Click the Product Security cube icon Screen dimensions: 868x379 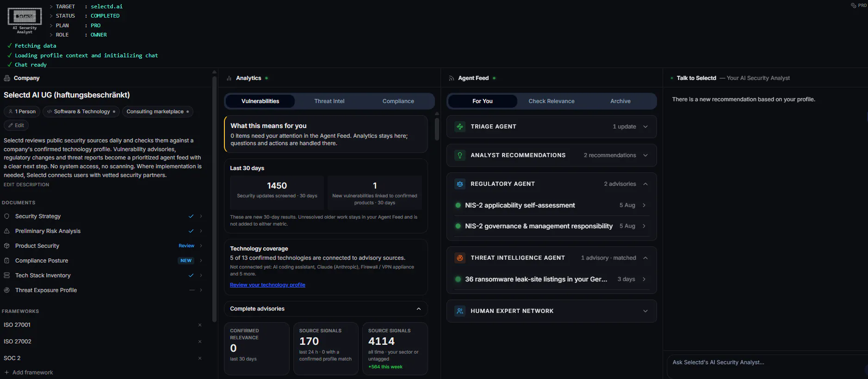pos(7,246)
